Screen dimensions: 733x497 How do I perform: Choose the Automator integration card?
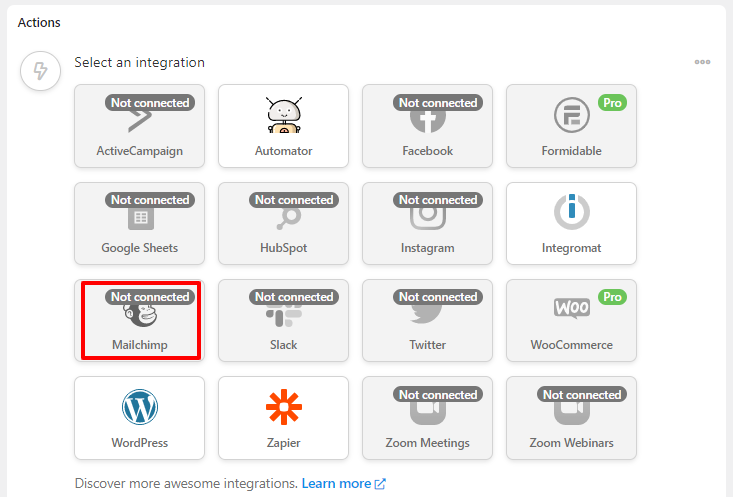[283, 126]
